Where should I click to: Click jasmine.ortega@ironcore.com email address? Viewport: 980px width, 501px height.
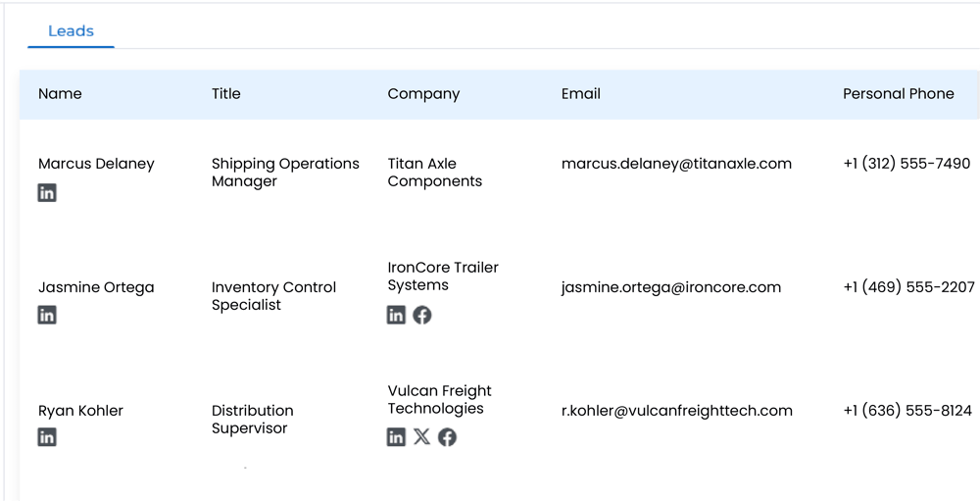671,287
